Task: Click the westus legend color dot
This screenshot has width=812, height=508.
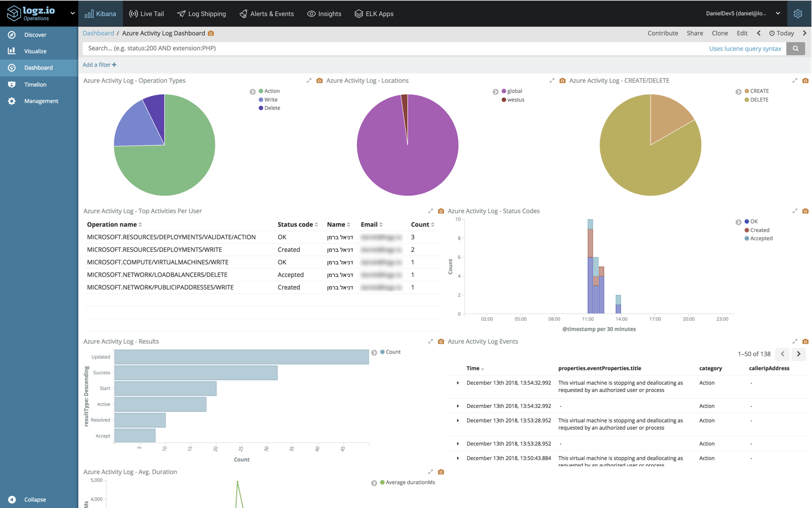Action: pyautogui.click(x=504, y=100)
